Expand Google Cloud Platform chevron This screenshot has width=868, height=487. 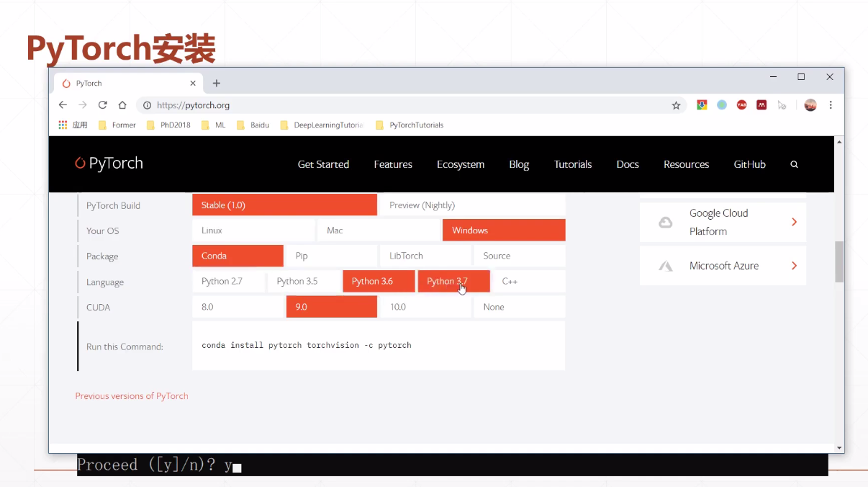pos(794,222)
